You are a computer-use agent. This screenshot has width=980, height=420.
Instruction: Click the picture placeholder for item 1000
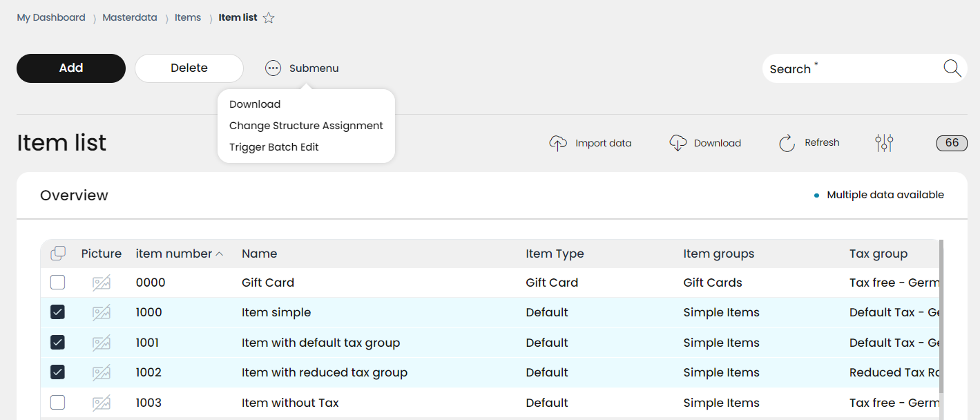pyautogui.click(x=102, y=312)
